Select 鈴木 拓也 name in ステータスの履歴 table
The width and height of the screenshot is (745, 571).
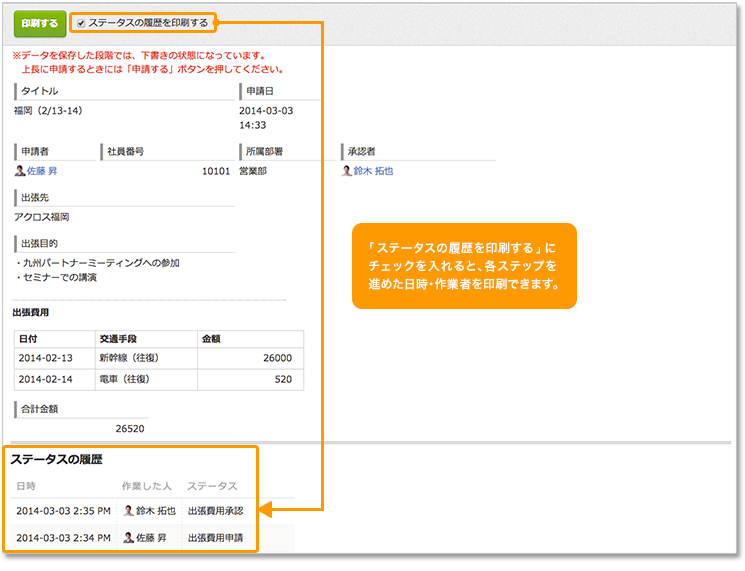155,510
